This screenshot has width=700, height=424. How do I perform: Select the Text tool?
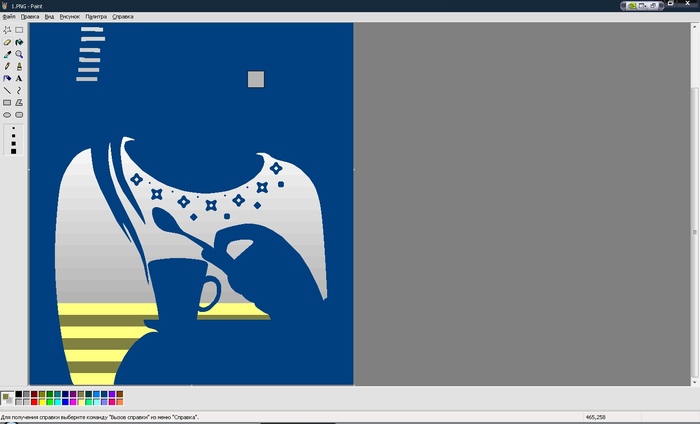[x=19, y=78]
